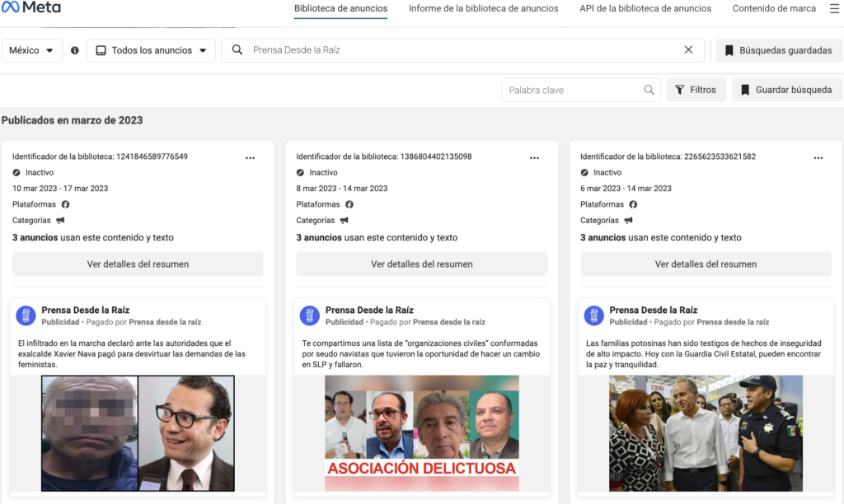Open the Filtros button
The image size is (844, 504).
pyautogui.click(x=696, y=90)
